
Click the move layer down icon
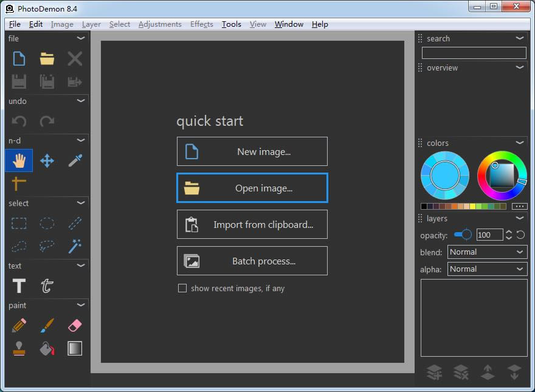pos(514,372)
